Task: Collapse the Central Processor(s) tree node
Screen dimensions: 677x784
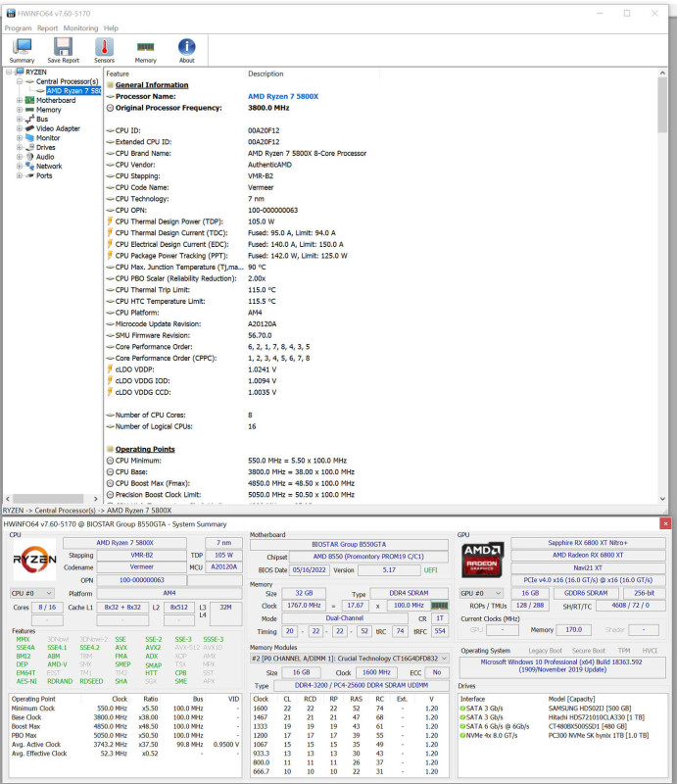Action: coord(19,81)
